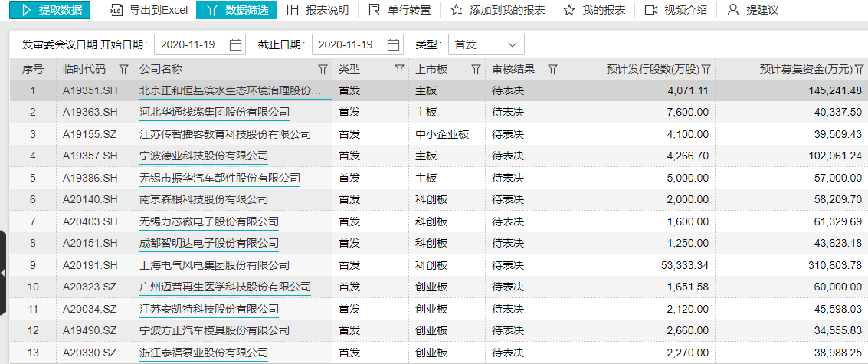Open 无锡市振华汽车部件股份有限公司 link
The image size is (868, 364).
[220, 178]
